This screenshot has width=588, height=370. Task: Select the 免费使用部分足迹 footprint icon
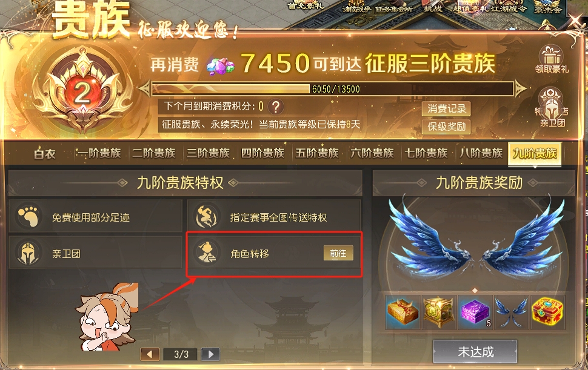(28, 216)
